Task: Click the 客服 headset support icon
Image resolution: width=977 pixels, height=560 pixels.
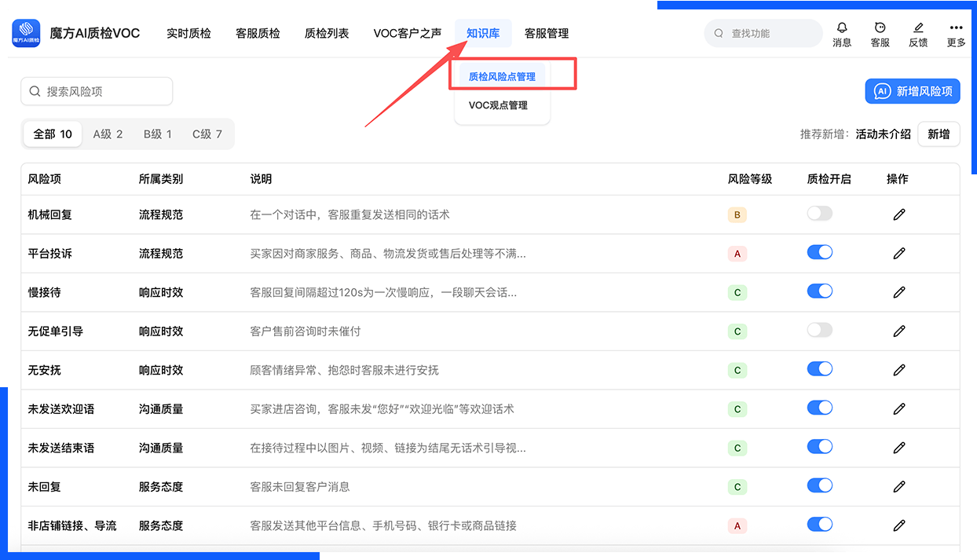Action: [x=880, y=28]
